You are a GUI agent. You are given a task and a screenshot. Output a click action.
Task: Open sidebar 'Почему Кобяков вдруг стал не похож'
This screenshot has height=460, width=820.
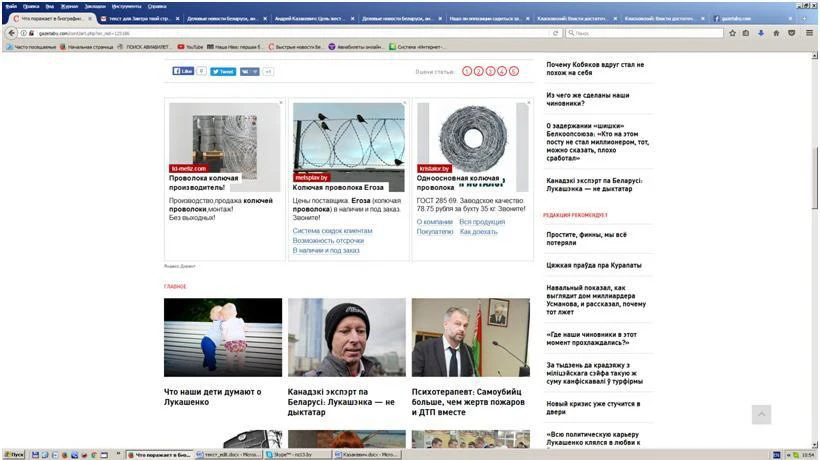click(595, 68)
